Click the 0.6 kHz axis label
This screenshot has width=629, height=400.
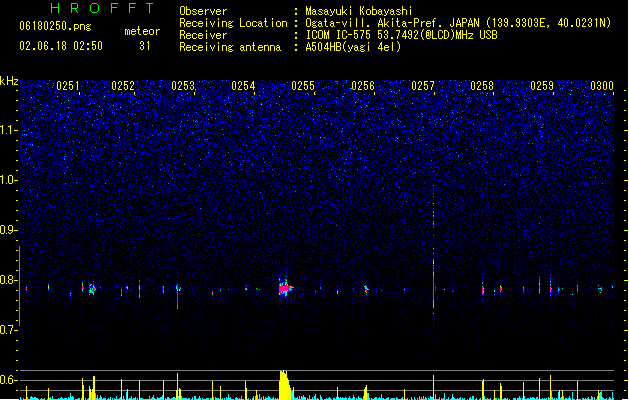click(9, 380)
